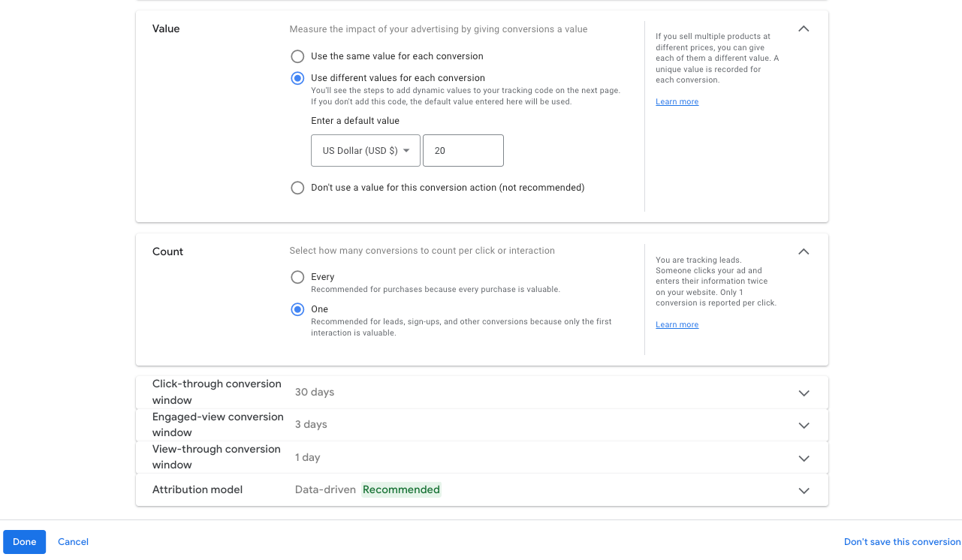962x560 pixels.
Task: Expand Click-through conversion window chevron
Action: 804,393
